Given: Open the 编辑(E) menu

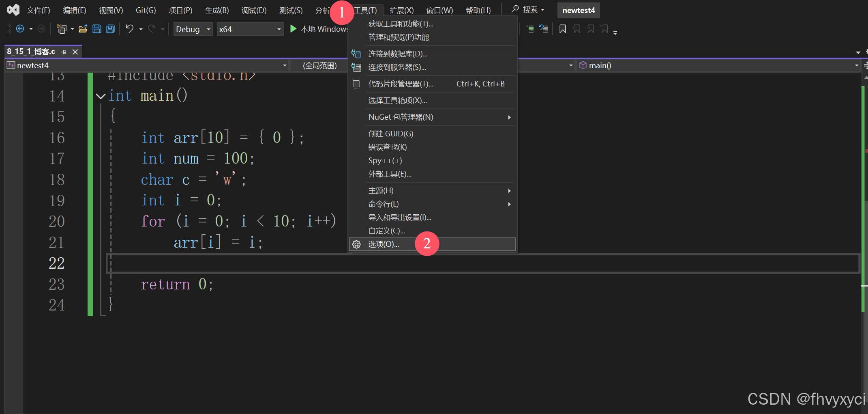Looking at the screenshot, I should tap(75, 10).
